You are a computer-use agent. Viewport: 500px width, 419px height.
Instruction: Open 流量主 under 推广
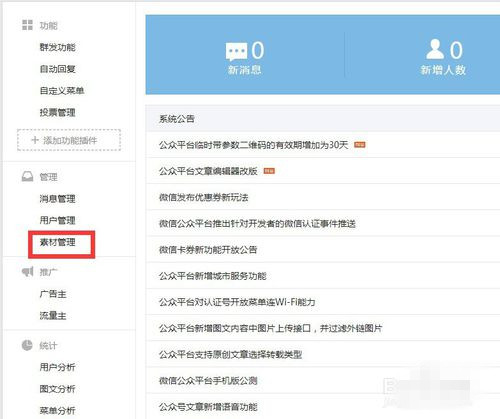pos(53,315)
